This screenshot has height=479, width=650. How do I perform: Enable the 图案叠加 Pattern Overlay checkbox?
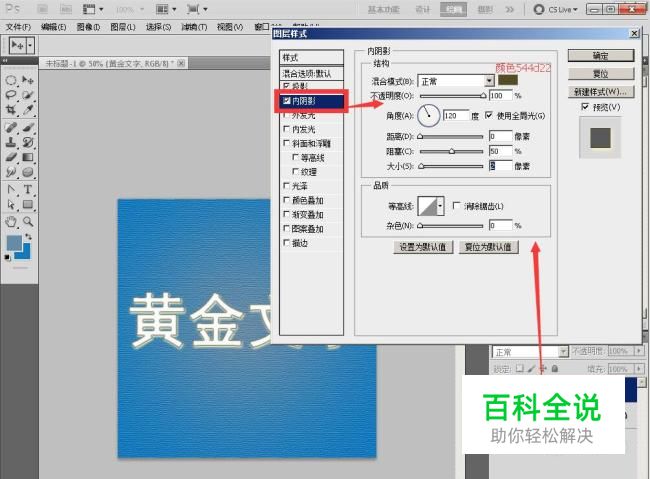point(286,228)
